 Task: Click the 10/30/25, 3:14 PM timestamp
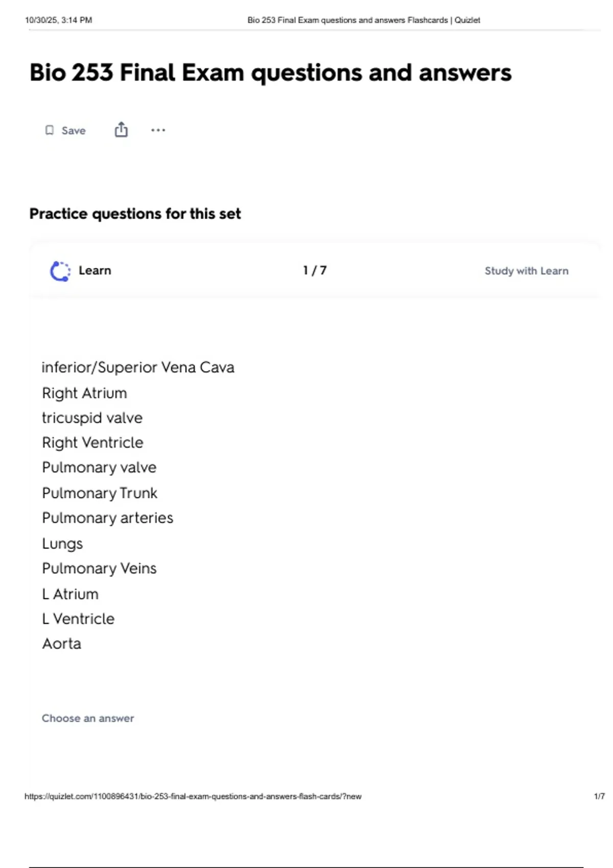pos(58,20)
